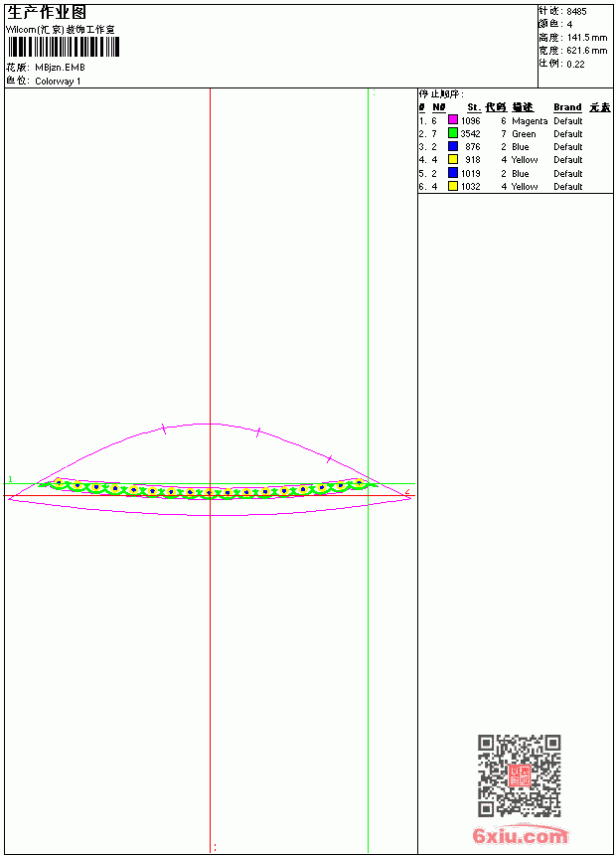The image size is (616, 855).
Task: Select the Magenta color swatch in row 1
Action: click(x=452, y=120)
